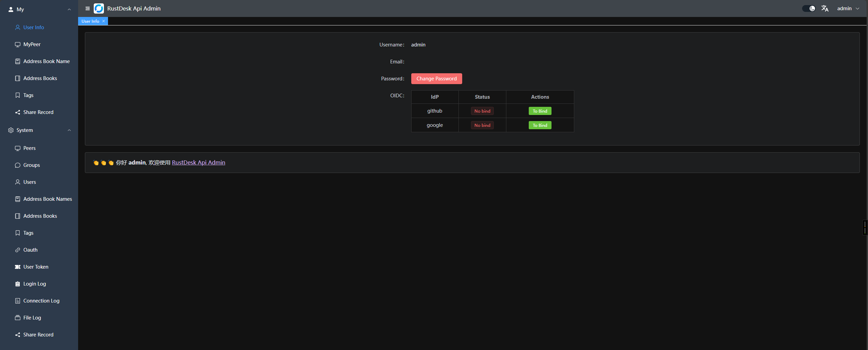Open the RustDesk Api Admin link
Image resolution: width=868 pixels, height=350 pixels.
(198, 162)
